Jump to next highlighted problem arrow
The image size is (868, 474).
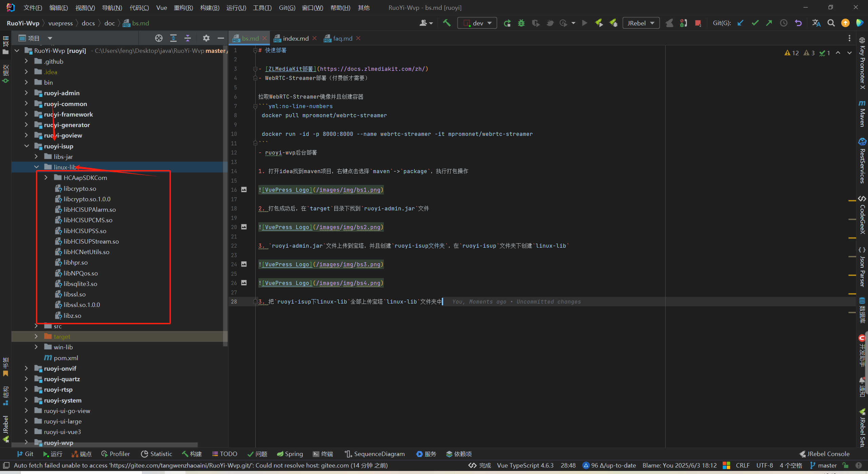[849, 53]
